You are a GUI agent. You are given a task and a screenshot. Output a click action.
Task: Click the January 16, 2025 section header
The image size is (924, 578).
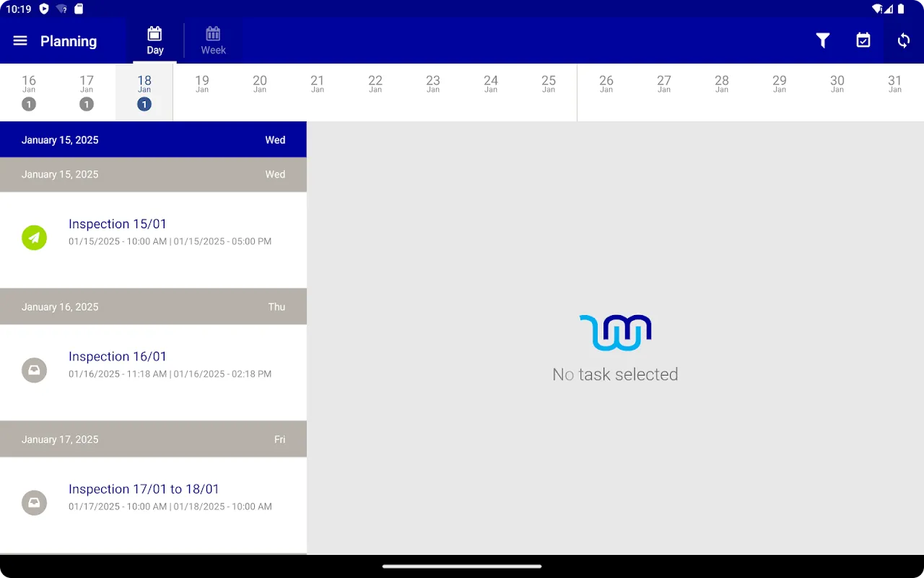153,307
